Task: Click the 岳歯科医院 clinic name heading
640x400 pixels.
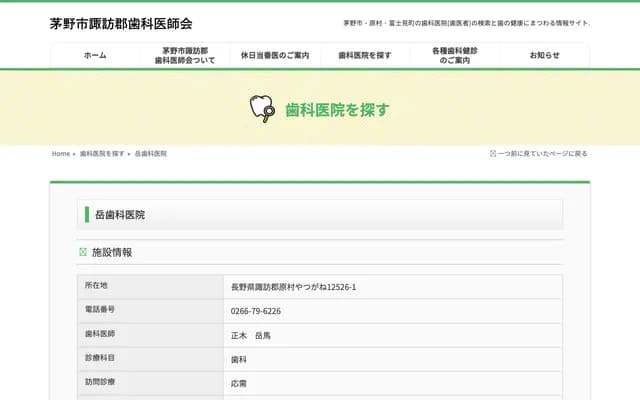Action: (x=120, y=214)
